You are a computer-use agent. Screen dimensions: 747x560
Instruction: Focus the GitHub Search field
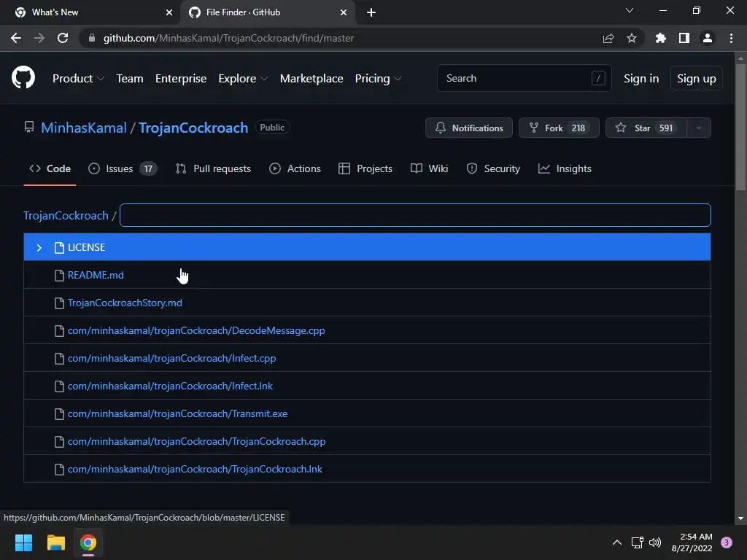coord(524,78)
